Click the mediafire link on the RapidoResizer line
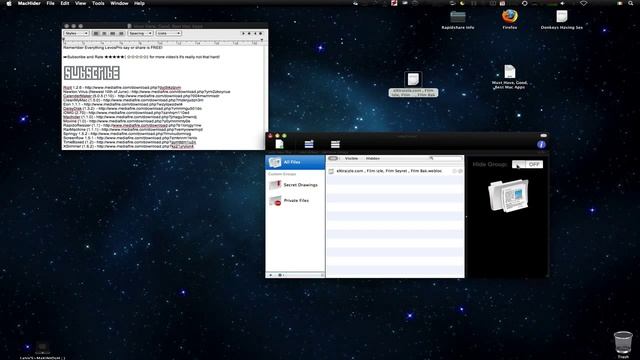 (152, 125)
